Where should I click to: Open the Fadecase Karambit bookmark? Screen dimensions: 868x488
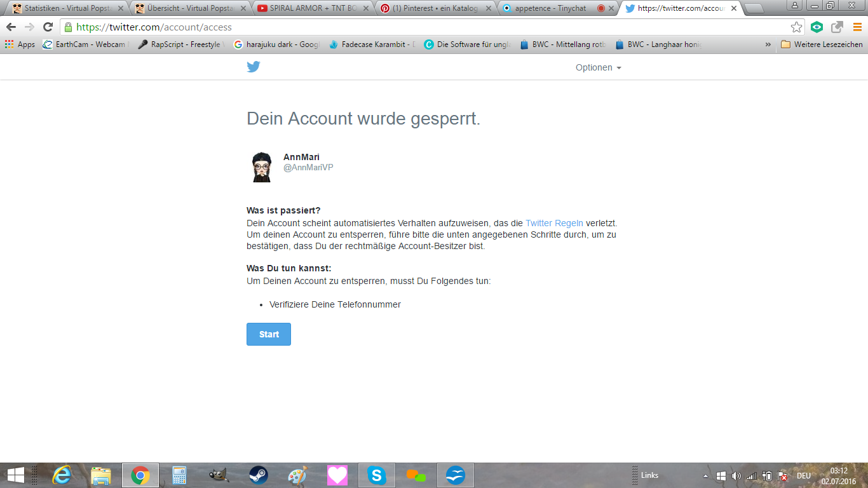pos(372,44)
